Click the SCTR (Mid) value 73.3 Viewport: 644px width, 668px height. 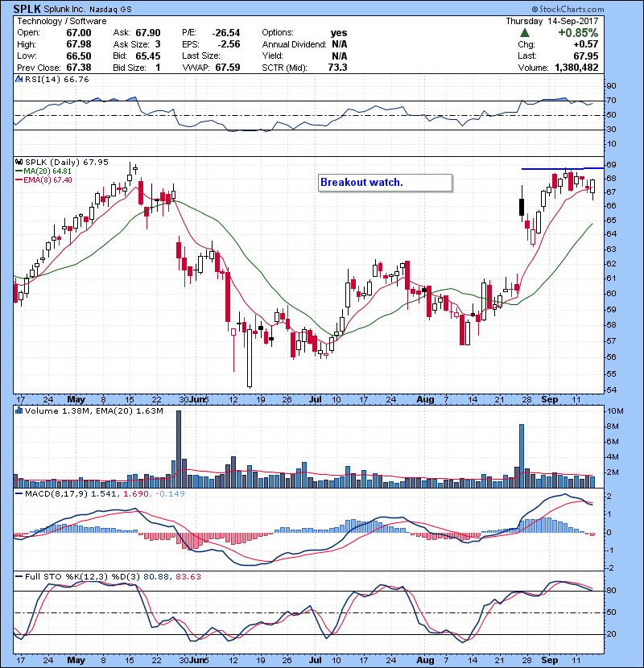337,68
